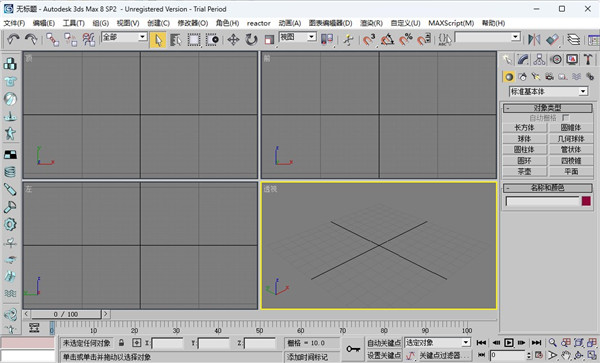600x363 pixels.
Task: Open the 标准基本体 object category dropdown
Action: [x=548, y=91]
